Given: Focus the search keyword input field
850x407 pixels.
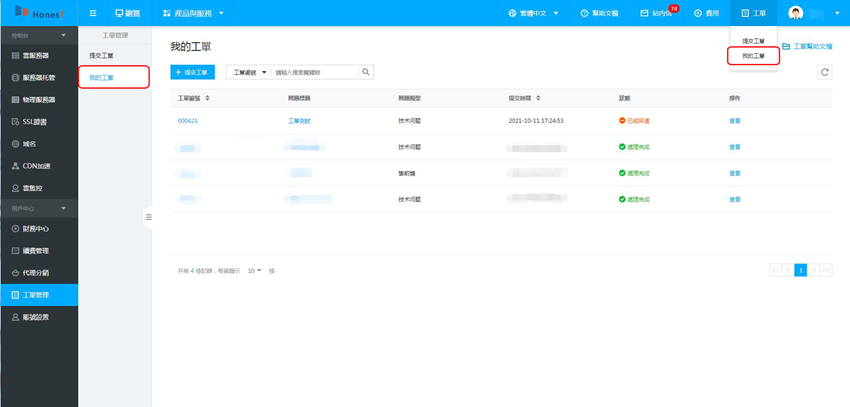Looking at the screenshot, I should (x=315, y=72).
